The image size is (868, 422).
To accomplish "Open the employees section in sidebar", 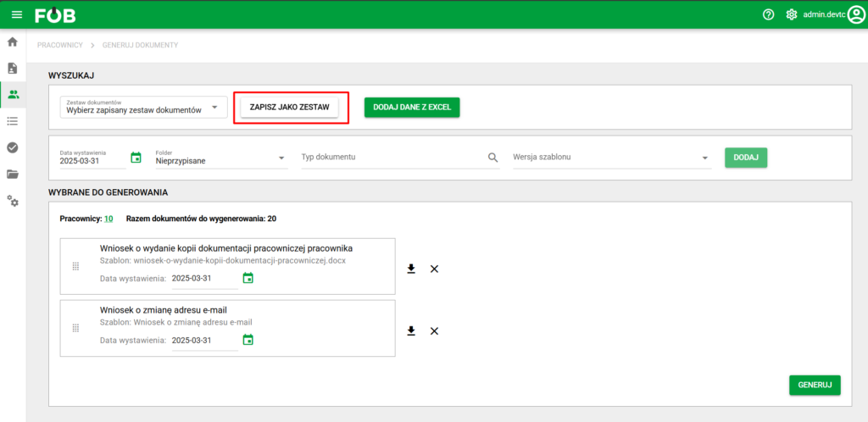I will point(13,94).
